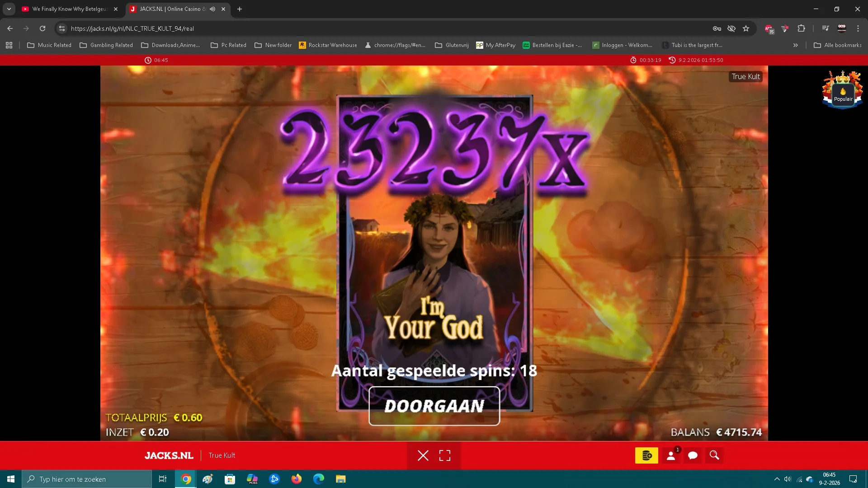Open the account profile icon
Viewport: 868px width, 488px height.
click(x=671, y=455)
